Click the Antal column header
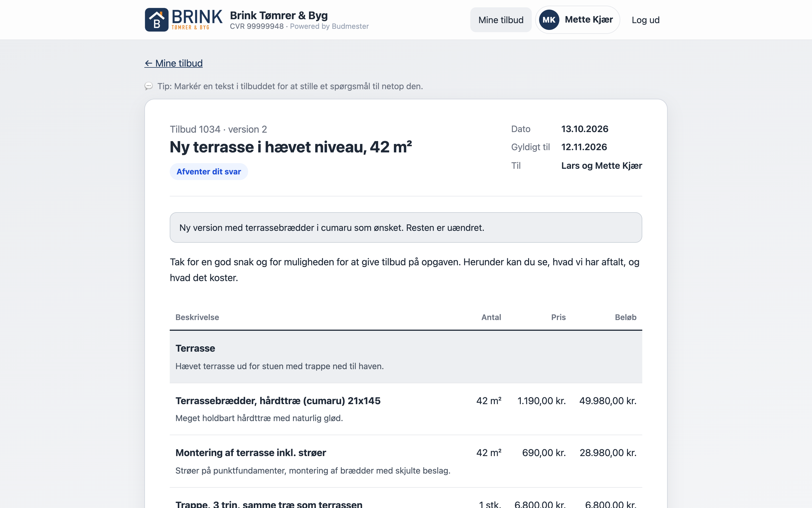This screenshot has height=508, width=812. (x=491, y=317)
